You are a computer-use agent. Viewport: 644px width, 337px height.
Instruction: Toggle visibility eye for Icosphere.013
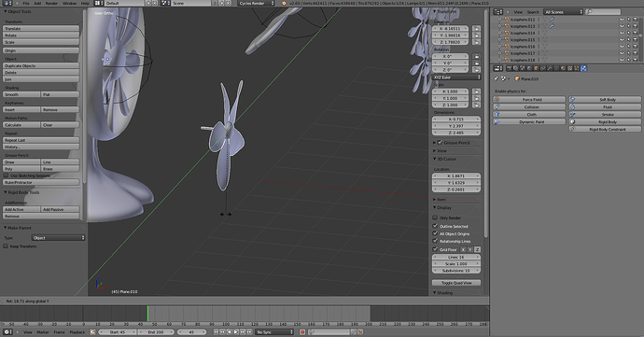pyautogui.click(x=622, y=26)
